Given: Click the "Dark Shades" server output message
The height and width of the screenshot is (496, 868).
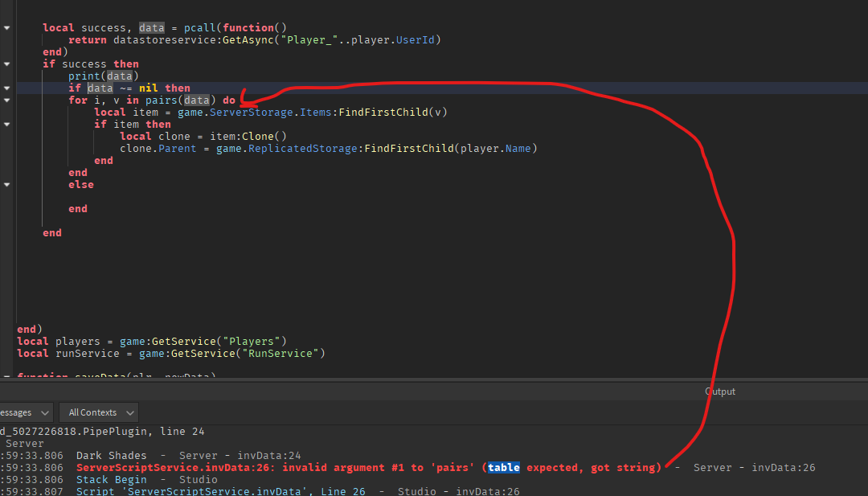Looking at the screenshot, I should (110, 455).
